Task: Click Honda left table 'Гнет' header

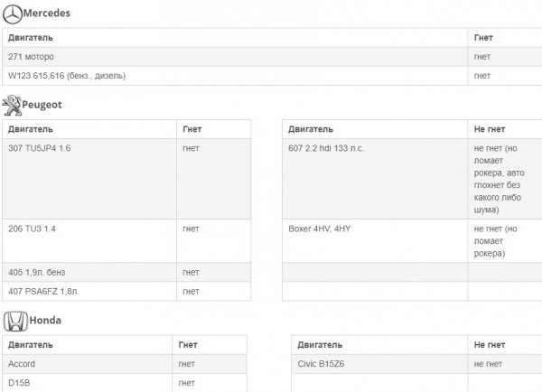Action: [210, 345]
